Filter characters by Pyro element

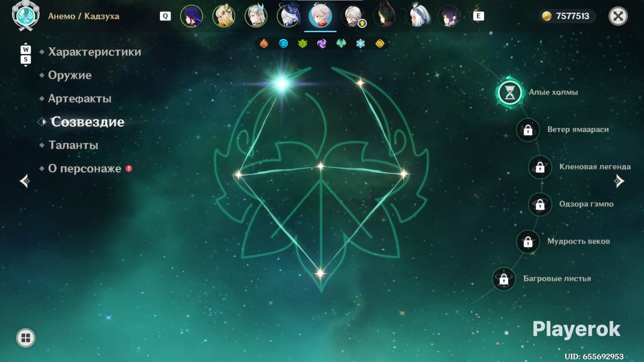click(264, 44)
